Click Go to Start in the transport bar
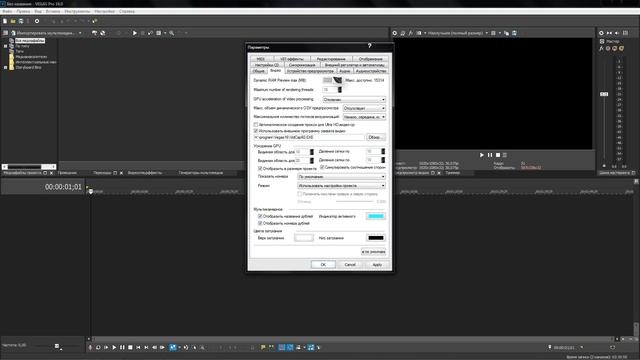The height and width of the screenshot is (360, 640). [x=138, y=347]
